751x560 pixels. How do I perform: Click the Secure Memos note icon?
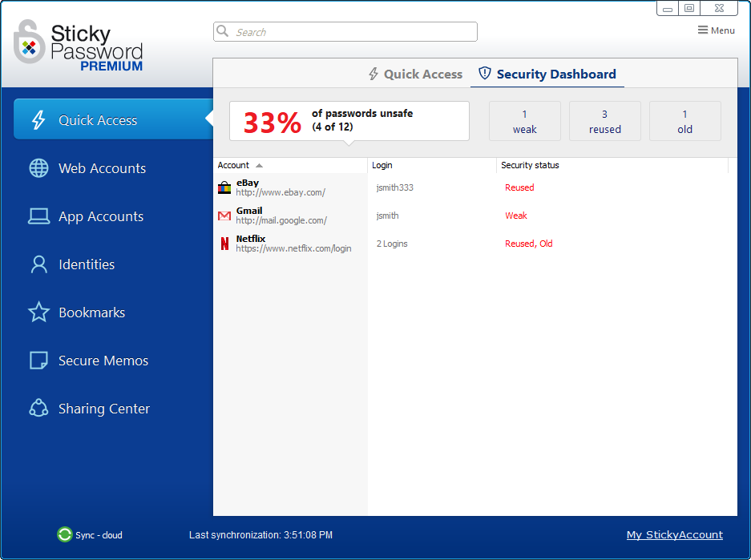point(38,361)
